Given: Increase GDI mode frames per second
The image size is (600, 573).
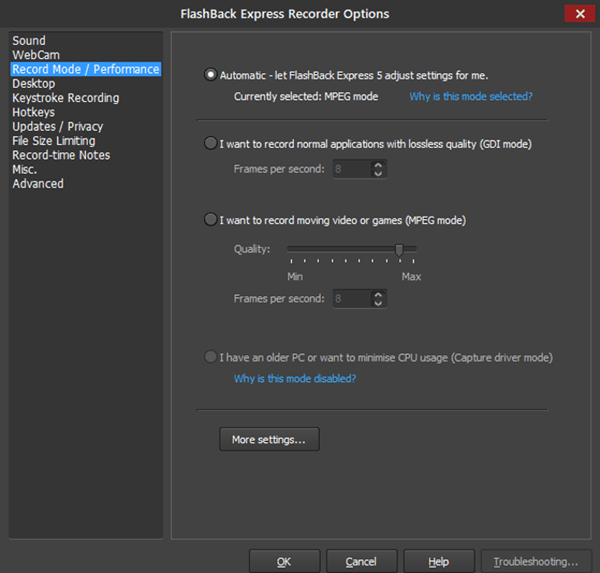Looking at the screenshot, I should pos(378,165).
